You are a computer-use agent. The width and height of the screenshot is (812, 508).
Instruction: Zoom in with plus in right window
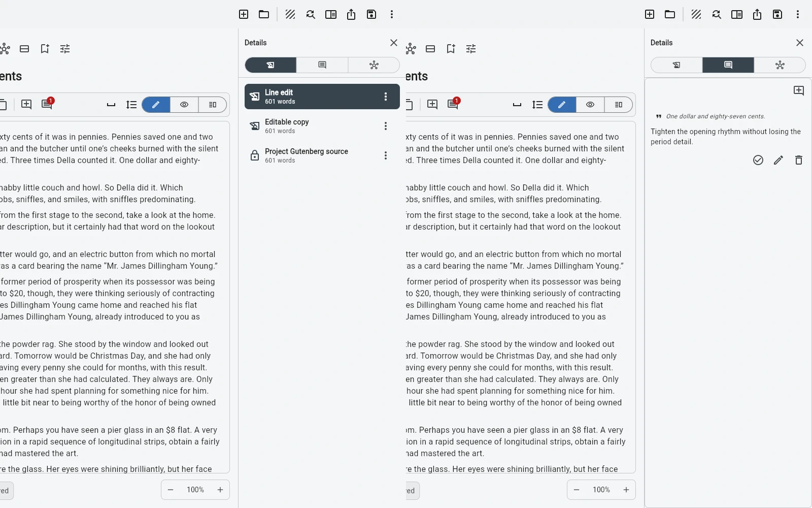(626, 490)
